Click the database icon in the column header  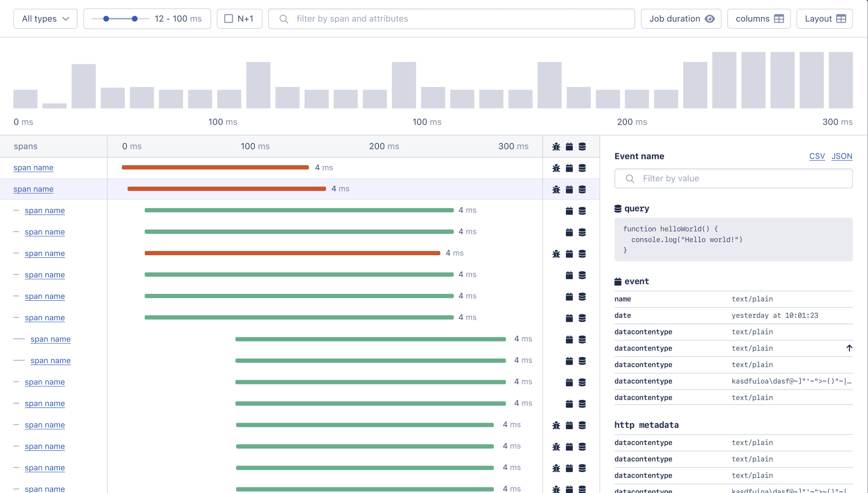point(582,146)
